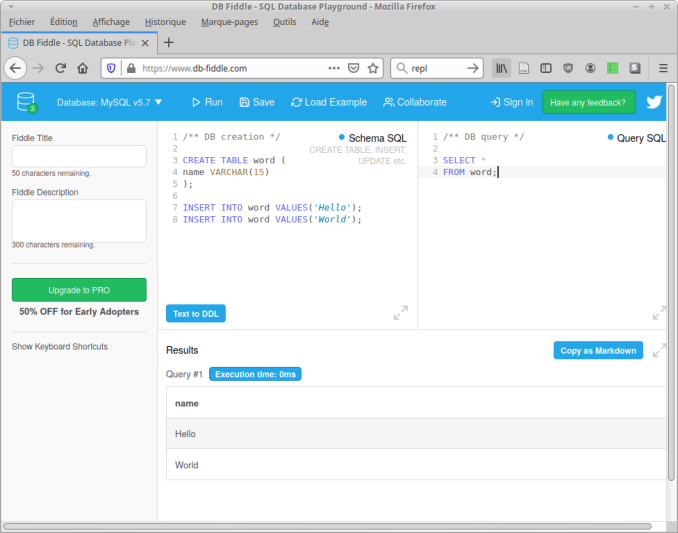The height and width of the screenshot is (533, 678).
Task: Focus the Fiddle Title input field
Action: (x=79, y=156)
